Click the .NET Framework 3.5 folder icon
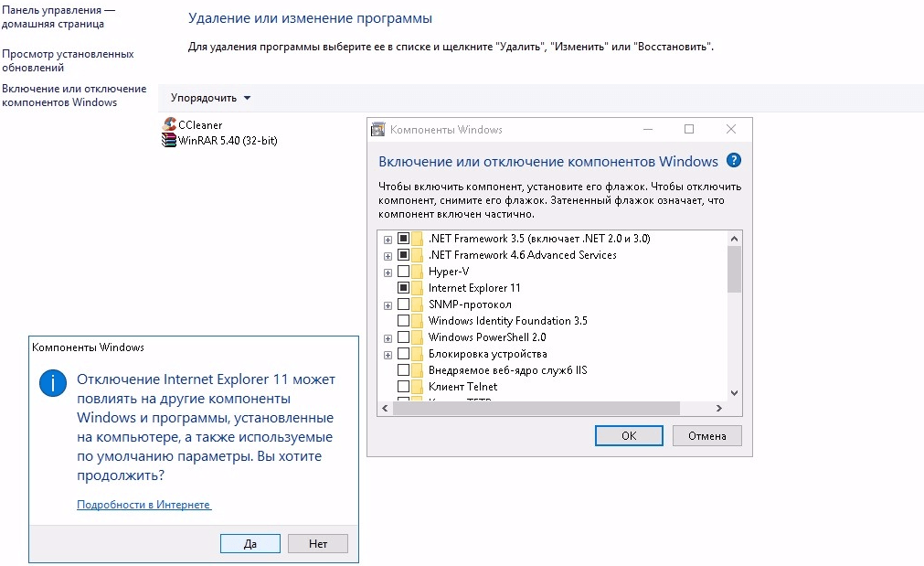 [x=417, y=239]
